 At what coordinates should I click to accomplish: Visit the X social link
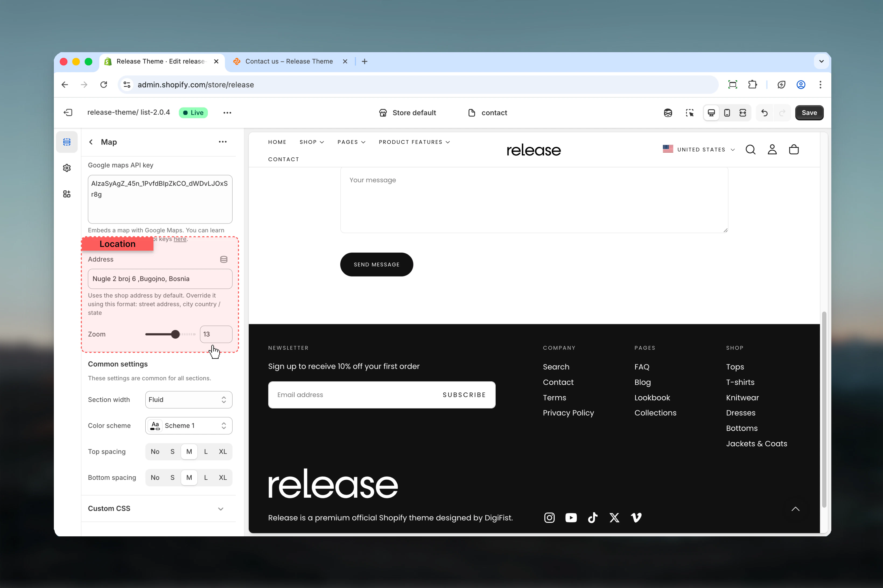[x=614, y=518]
